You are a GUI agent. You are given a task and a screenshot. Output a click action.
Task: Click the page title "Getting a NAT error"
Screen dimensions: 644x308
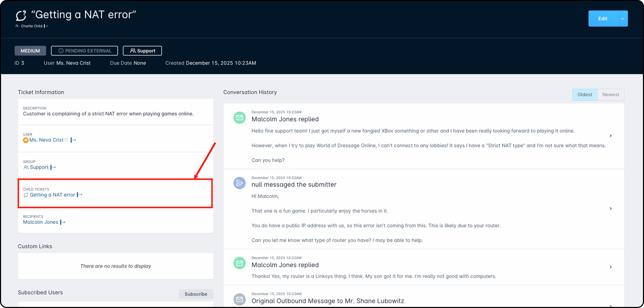pyautogui.click(x=84, y=15)
